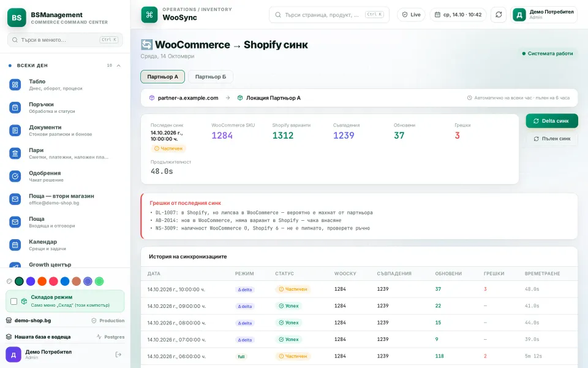Click the BS logo in sidebar
Screen dimensions: 588x368
[x=17, y=18]
